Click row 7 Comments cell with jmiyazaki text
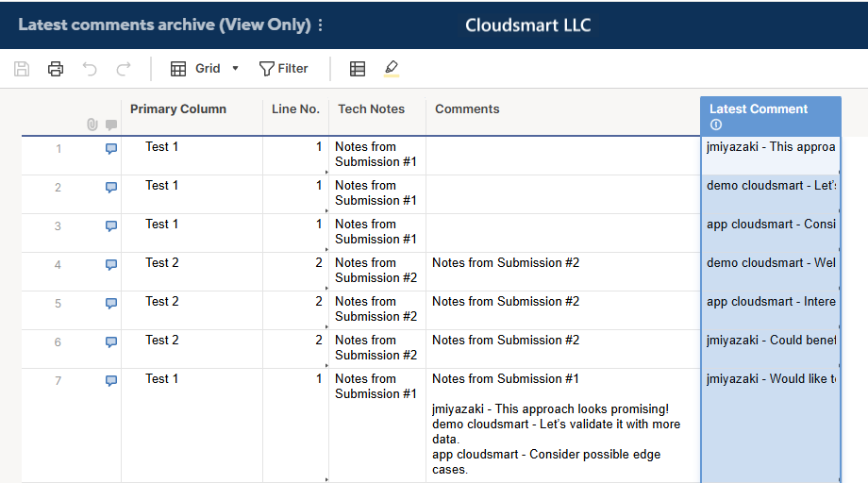 point(563,425)
